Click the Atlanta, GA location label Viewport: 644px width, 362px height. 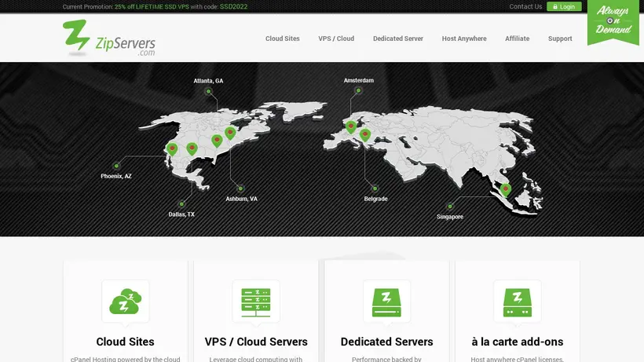point(208,81)
